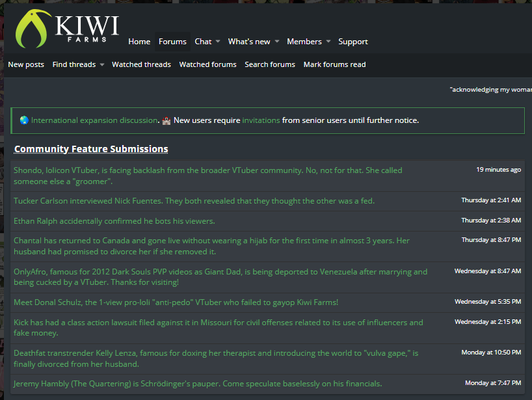Open the International expansion discussion link

tap(94, 120)
